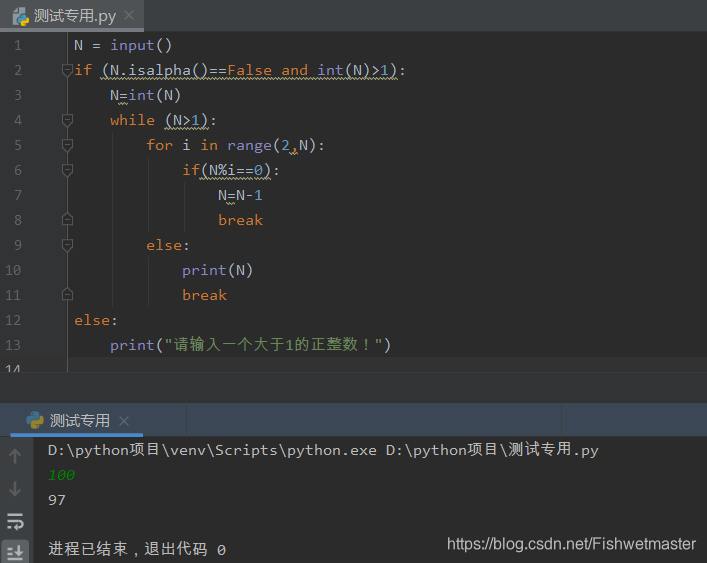Click the Python icon on the run tab
The height and width of the screenshot is (563, 707).
pos(35,420)
